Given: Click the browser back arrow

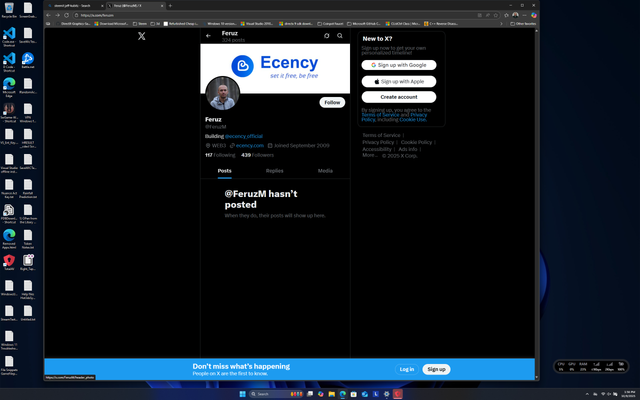Looking at the screenshot, I should 49,15.
